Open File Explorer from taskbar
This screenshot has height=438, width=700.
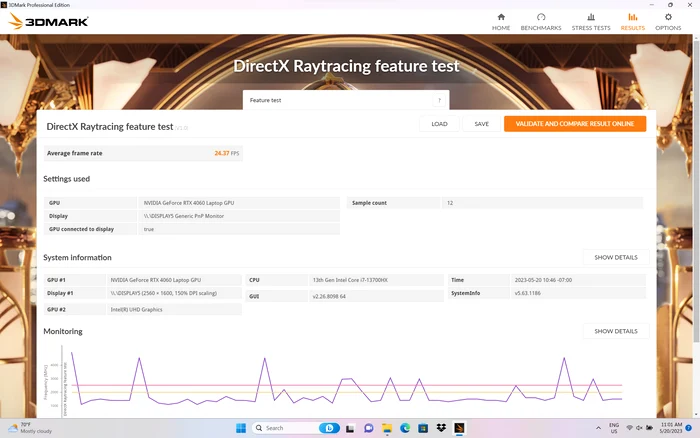[387, 428]
